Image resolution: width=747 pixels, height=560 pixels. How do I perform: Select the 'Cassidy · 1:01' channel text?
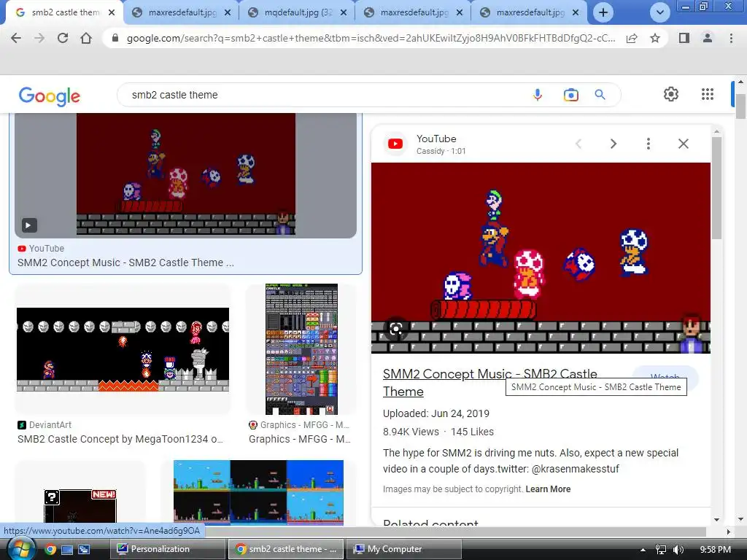pos(441,151)
